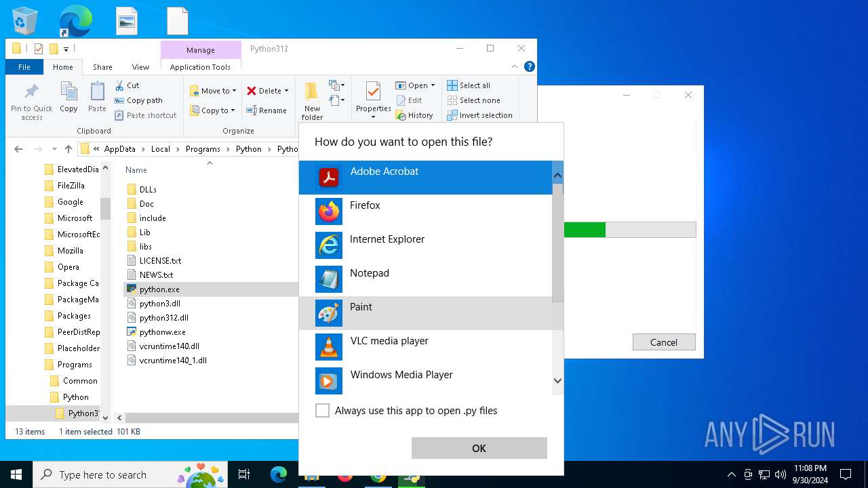The image size is (868, 488).
Task: Open Quick Access Toolbar customize arrow
Action: click(66, 49)
